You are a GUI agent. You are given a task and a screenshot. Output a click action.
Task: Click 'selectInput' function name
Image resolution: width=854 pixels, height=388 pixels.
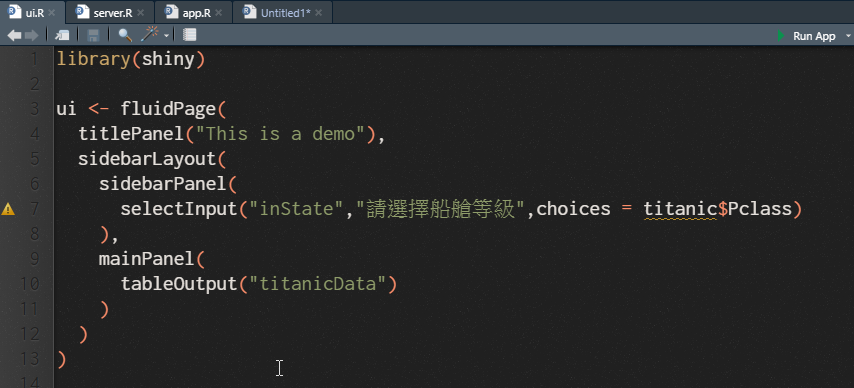click(179, 209)
